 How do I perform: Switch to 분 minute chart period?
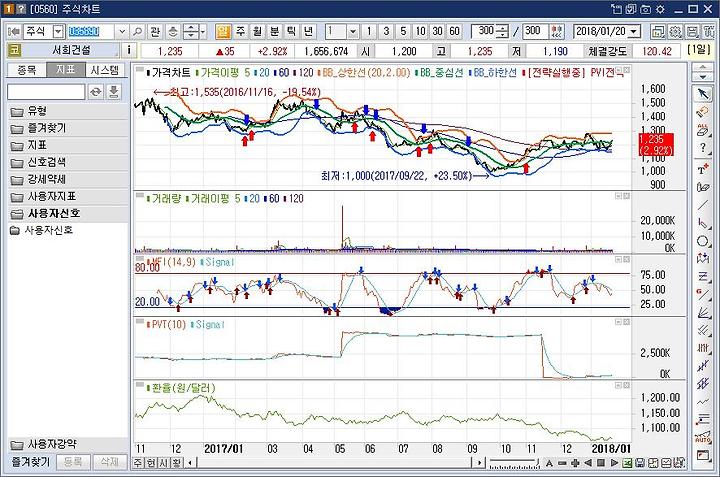[x=274, y=32]
